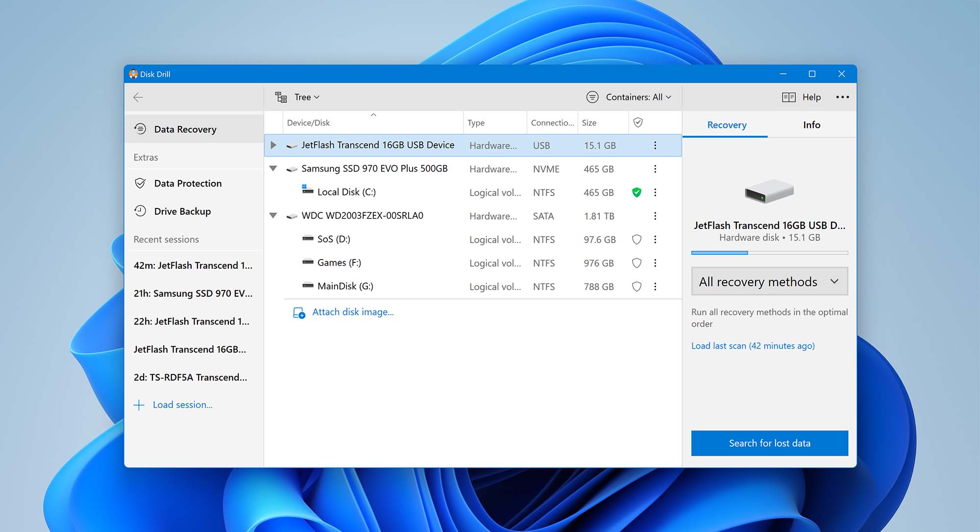Click Search for lost data button

tap(770, 443)
